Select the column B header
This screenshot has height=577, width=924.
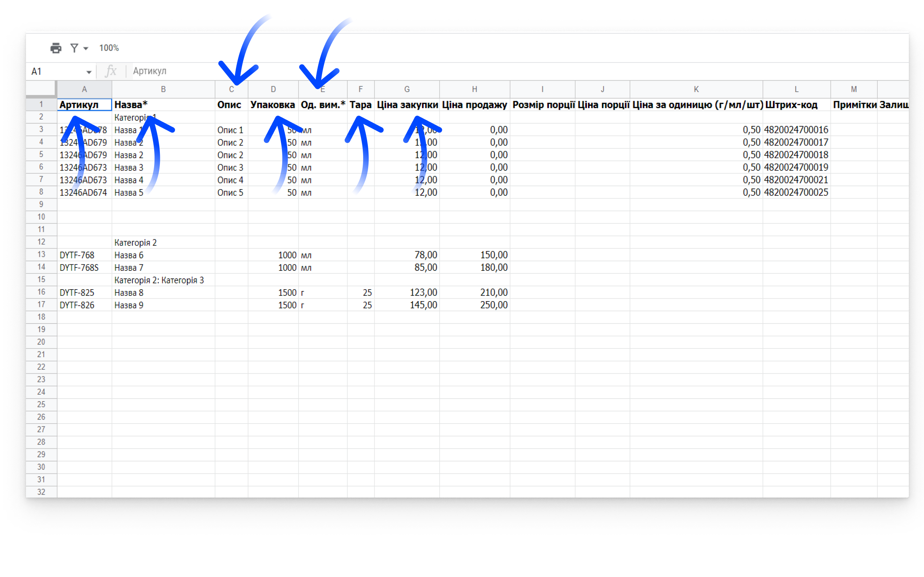click(163, 89)
